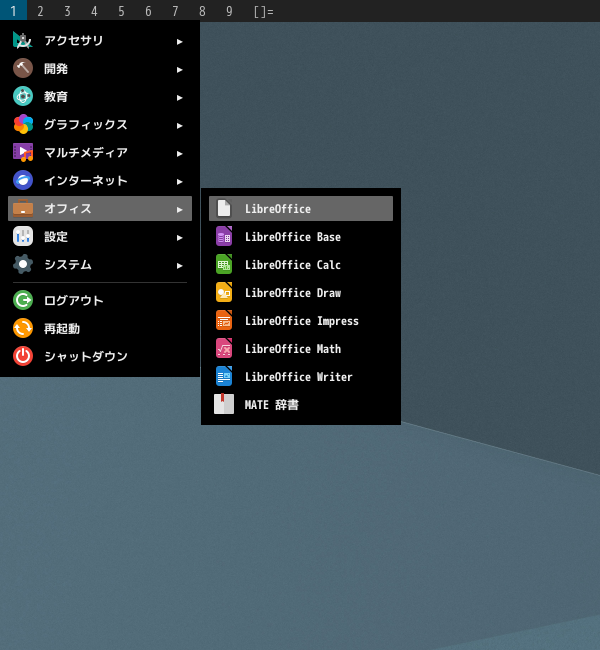Click the blank document LibreOffice icon
Screen dimensions: 600x650
tap(224, 209)
